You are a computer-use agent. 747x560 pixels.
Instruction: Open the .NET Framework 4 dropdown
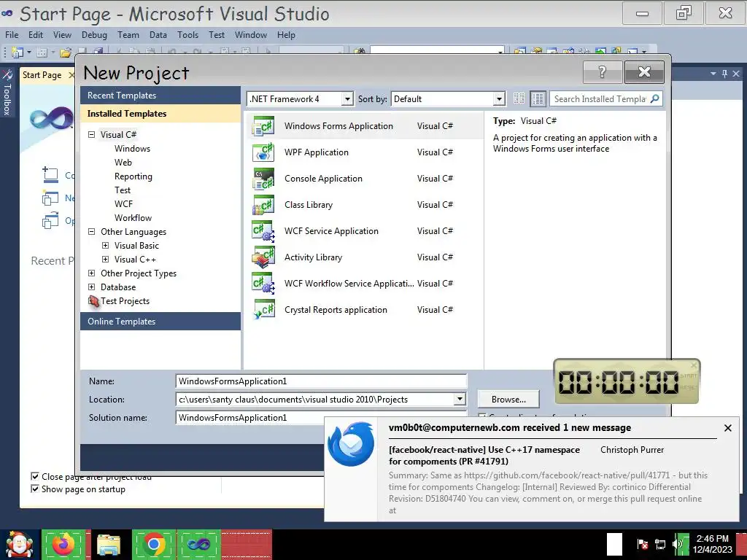coord(348,99)
